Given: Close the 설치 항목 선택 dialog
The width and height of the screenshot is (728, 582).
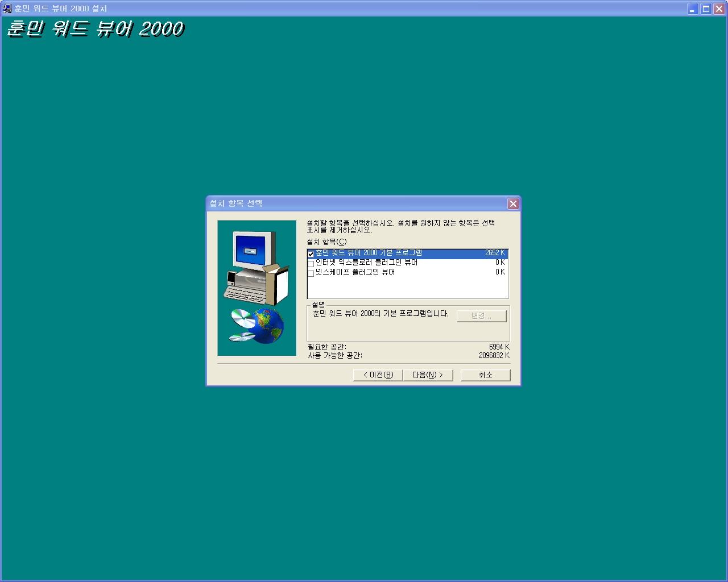Looking at the screenshot, I should [513, 203].
